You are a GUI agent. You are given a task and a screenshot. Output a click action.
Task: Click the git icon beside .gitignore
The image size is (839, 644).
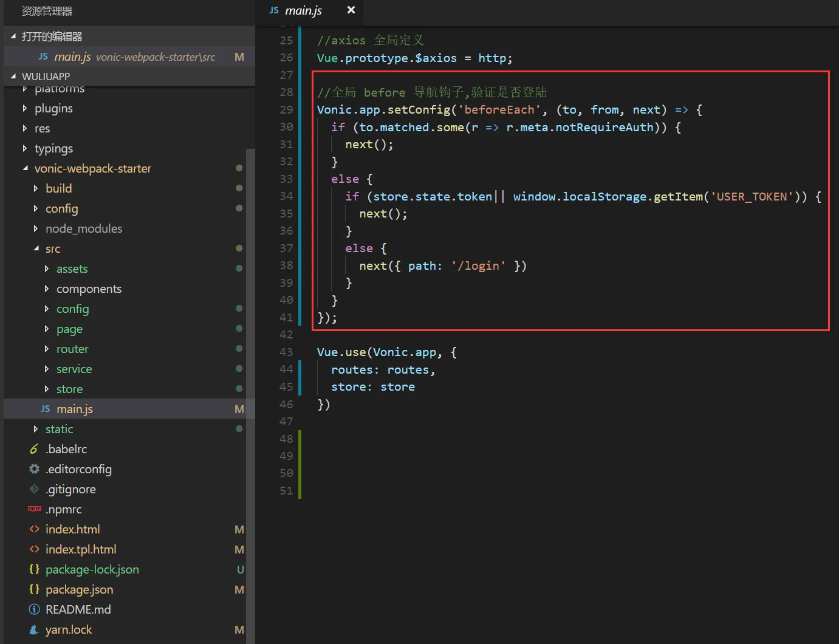click(x=34, y=489)
